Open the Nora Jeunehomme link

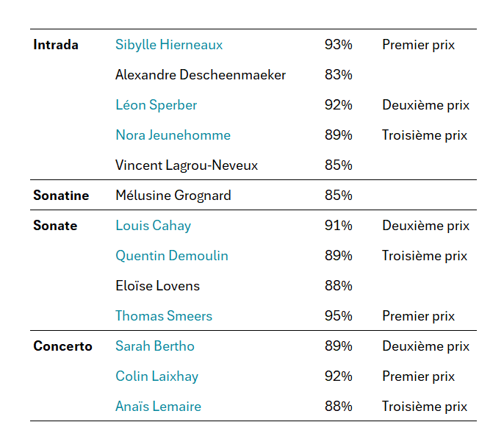tap(173, 135)
